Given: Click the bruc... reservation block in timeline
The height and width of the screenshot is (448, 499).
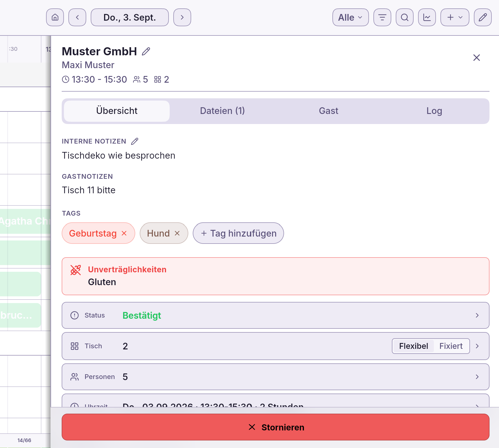Looking at the screenshot, I should coord(20,315).
